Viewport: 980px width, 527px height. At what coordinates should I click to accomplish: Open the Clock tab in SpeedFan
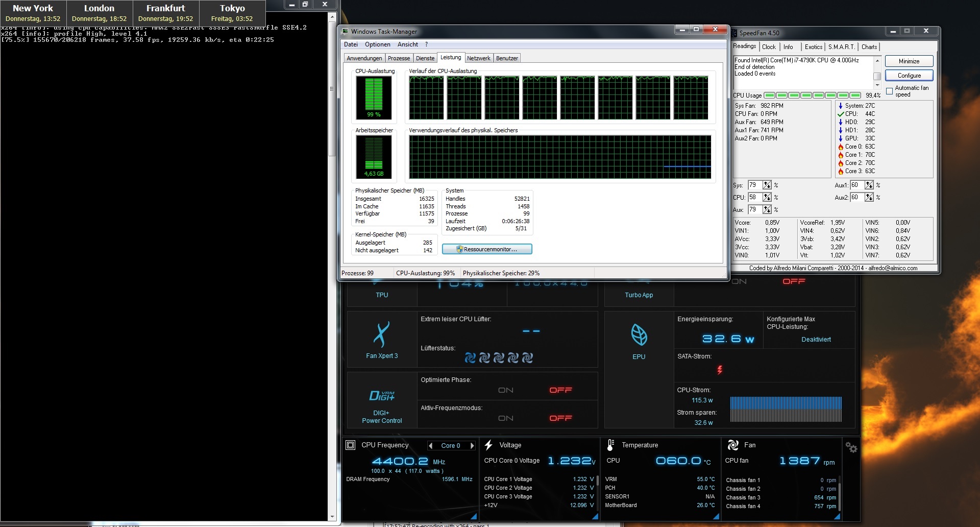(x=769, y=47)
